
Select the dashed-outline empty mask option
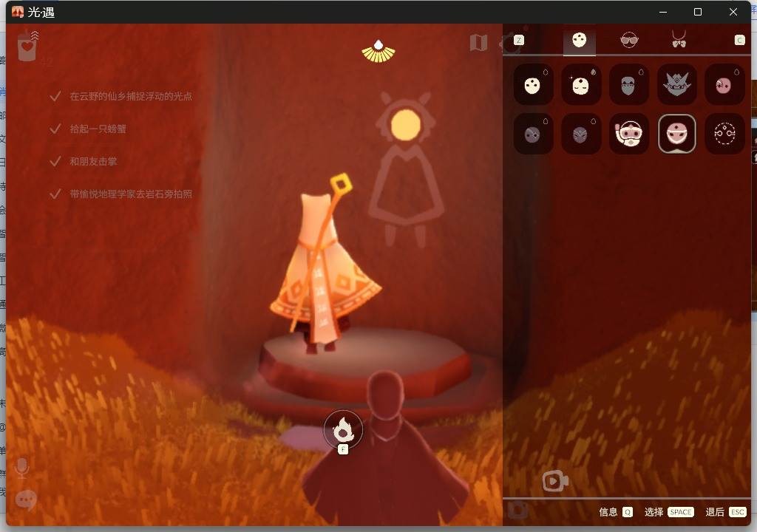pos(724,134)
